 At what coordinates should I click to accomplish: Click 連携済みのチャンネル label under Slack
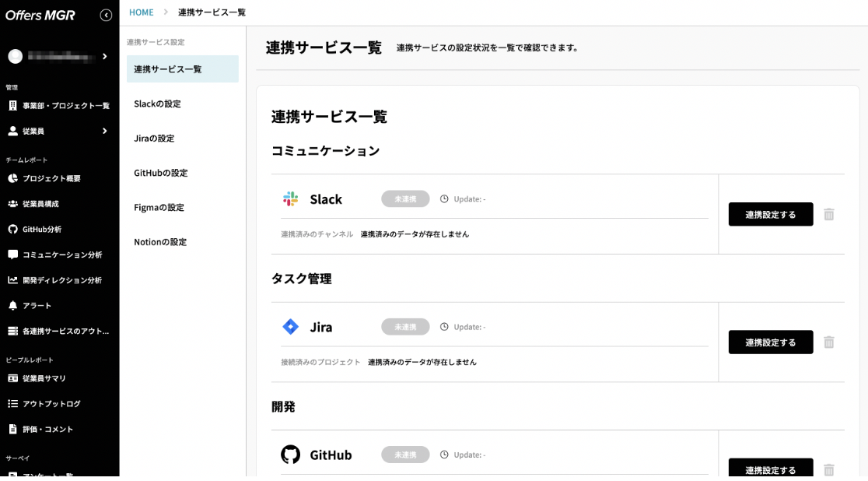pyautogui.click(x=317, y=234)
